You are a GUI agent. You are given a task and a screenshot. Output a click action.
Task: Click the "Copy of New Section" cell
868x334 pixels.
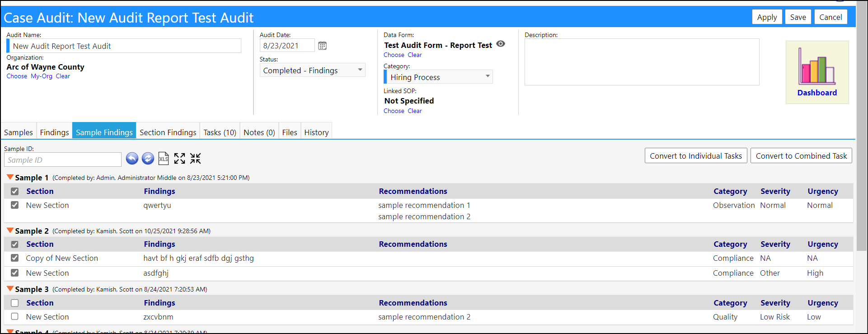coord(62,258)
